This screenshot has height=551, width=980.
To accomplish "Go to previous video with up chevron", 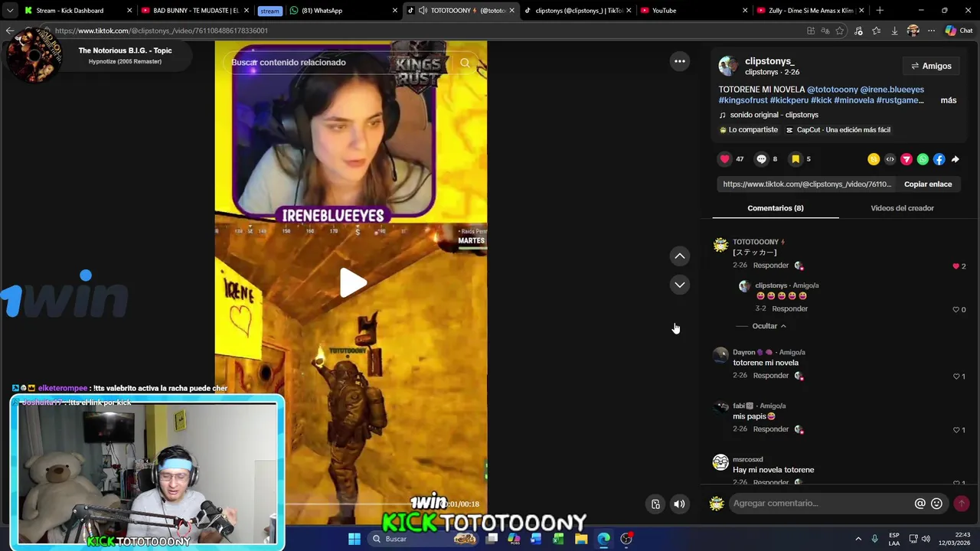I will [x=680, y=256].
